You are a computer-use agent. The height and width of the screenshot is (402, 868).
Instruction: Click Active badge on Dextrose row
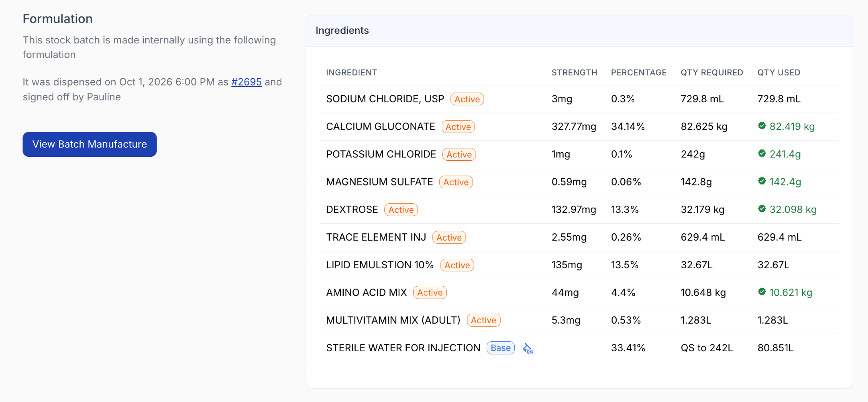[x=401, y=210]
